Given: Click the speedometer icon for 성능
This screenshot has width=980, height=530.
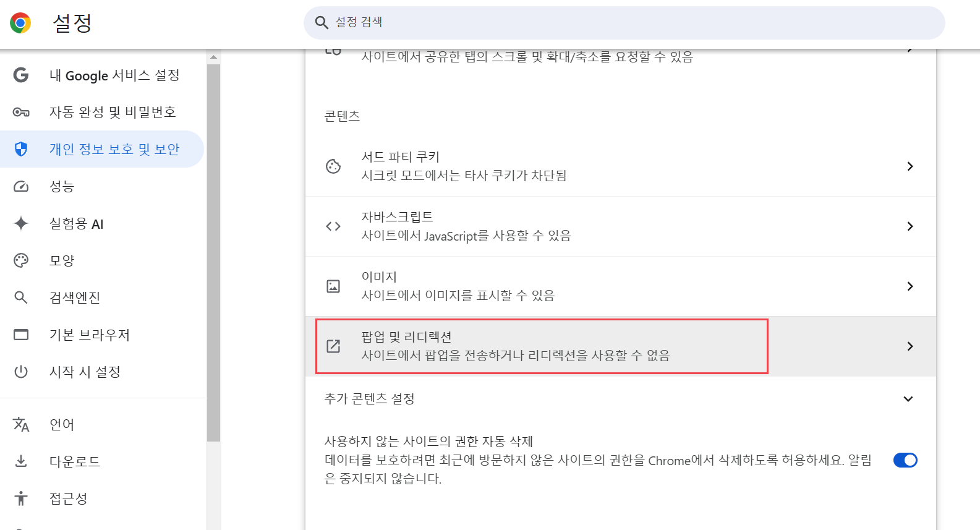Looking at the screenshot, I should [21, 186].
